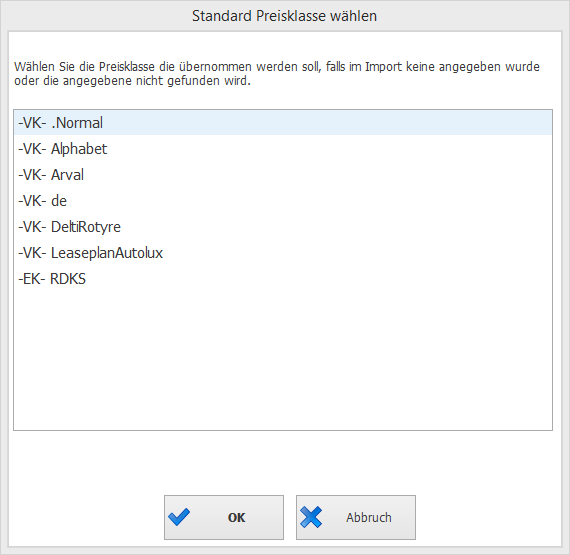Choose the -VK- Arval price class
Screen dimensions: 570x555
tap(283, 175)
